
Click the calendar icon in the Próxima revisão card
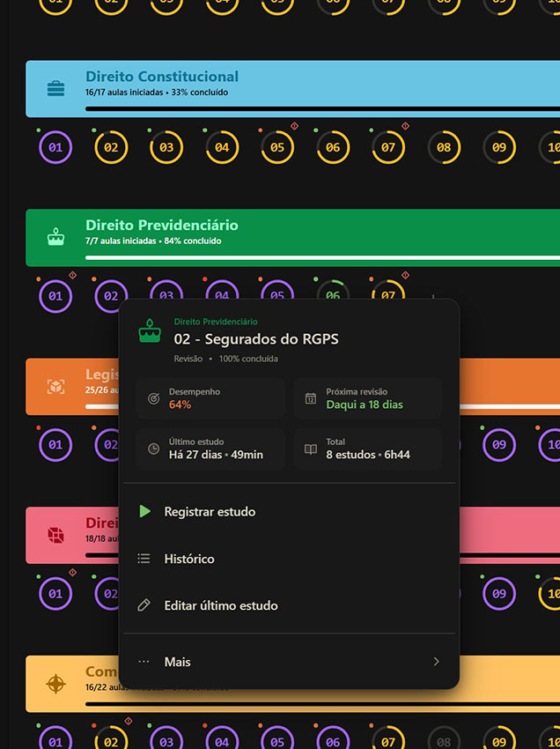pyautogui.click(x=310, y=398)
